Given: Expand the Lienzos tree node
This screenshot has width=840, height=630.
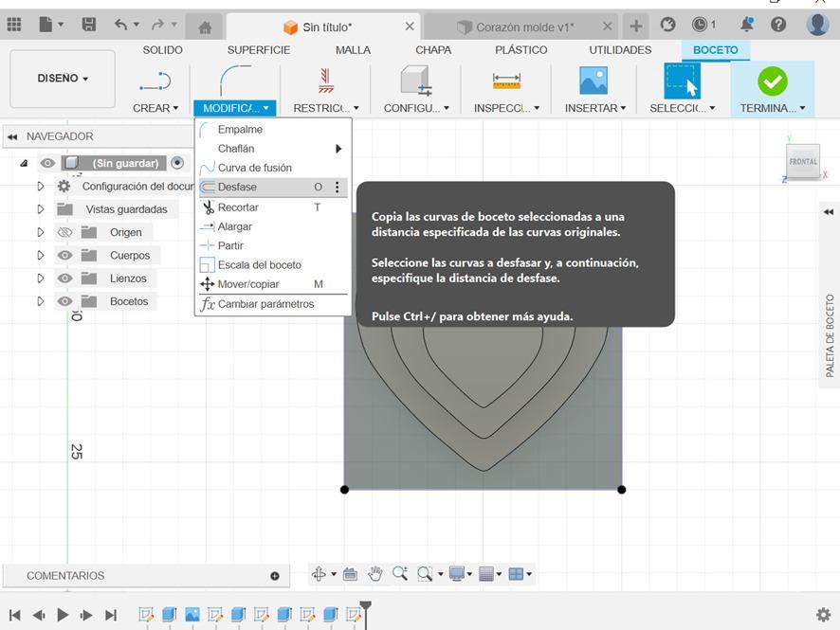Looking at the screenshot, I should click(41, 279).
